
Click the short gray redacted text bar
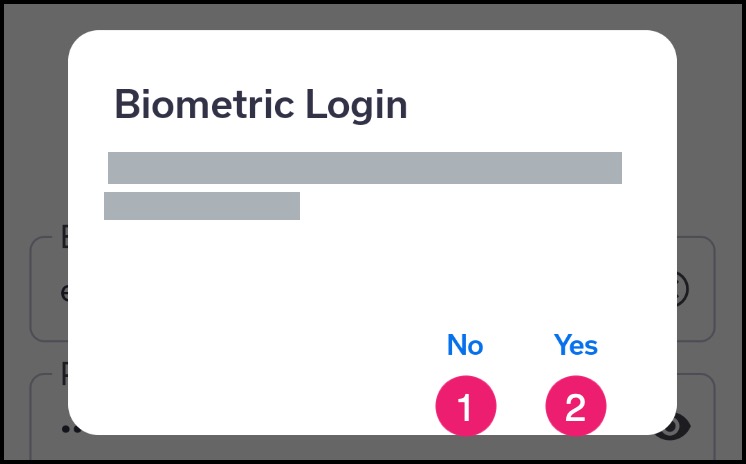coord(202,206)
